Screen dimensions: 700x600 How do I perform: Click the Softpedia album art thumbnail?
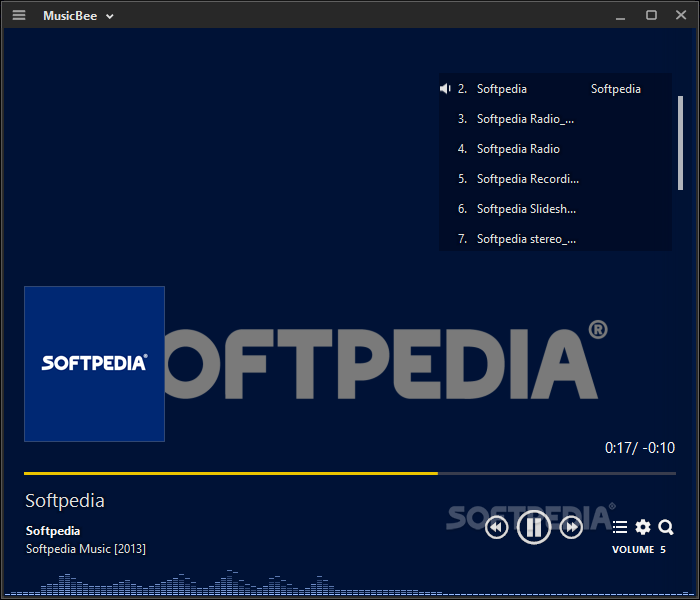[94, 364]
